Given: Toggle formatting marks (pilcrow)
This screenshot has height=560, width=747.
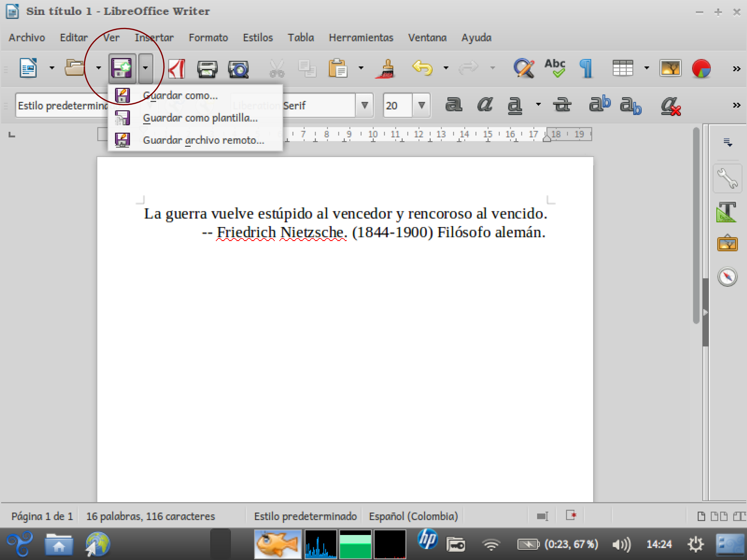Looking at the screenshot, I should pyautogui.click(x=586, y=69).
